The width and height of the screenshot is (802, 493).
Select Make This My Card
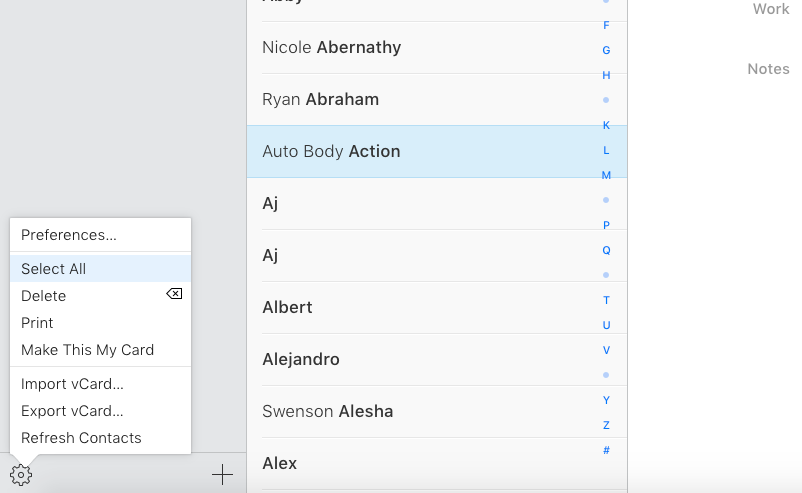tap(88, 350)
